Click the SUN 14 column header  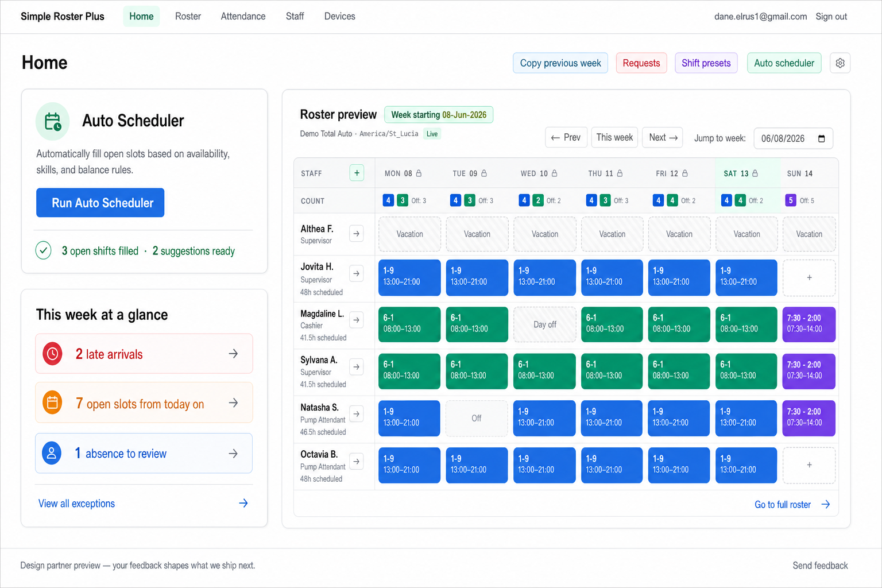click(799, 173)
